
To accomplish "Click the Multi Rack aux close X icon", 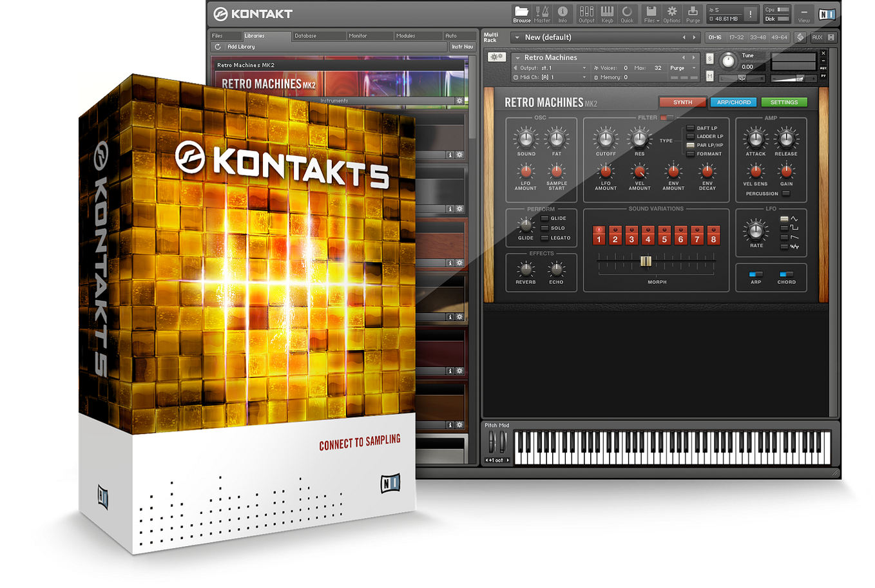I will pos(831,37).
